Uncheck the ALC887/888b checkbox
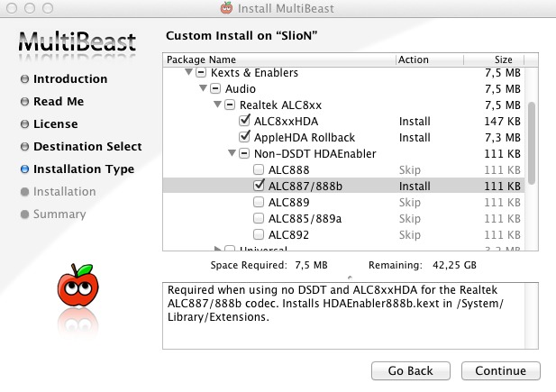Viewport: 556px width, 392px height. 259,185
